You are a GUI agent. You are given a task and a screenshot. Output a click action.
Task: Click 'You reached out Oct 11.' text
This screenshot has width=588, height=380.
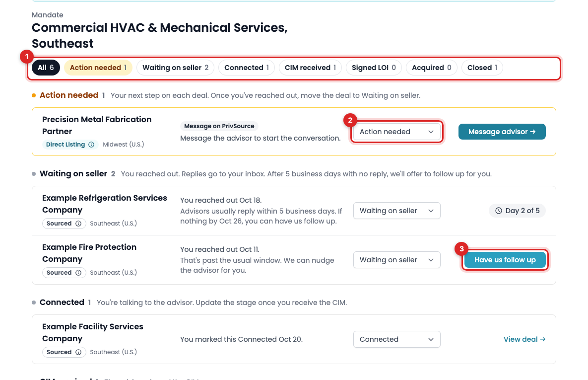point(220,249)
